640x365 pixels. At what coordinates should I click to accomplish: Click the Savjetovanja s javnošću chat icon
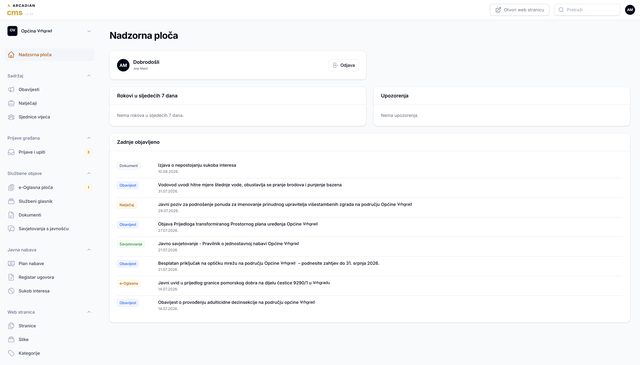click(11, 229)
